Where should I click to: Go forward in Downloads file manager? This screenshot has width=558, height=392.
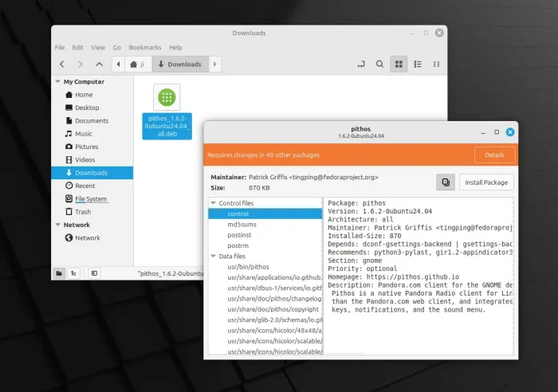(x=81, y=65)
